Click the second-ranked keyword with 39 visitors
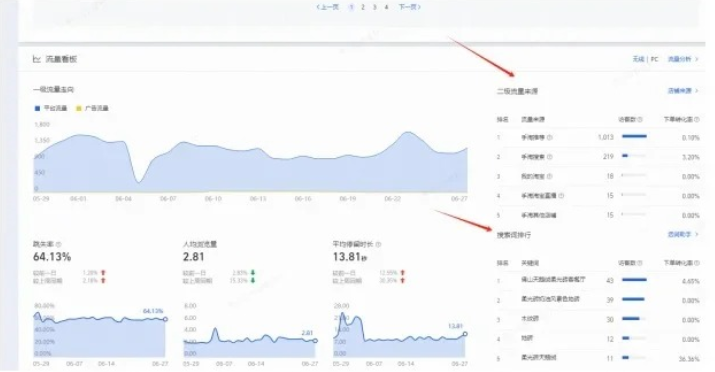715x372 pixels. coord(550,299)
